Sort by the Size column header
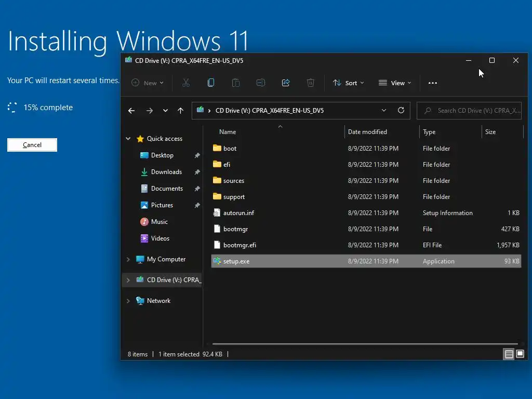Viewport: 532px width, 399px height. click(x=490, y=131)
